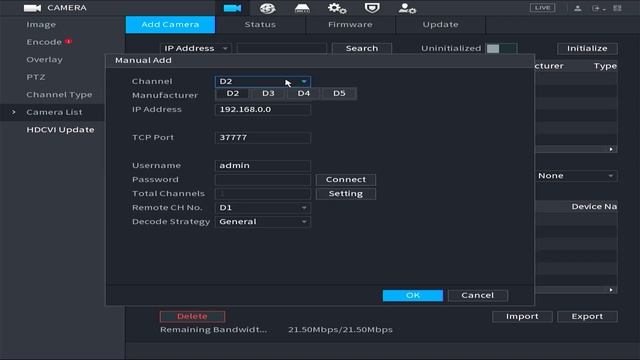
Task: Open the Network globe icon in top bar
Action: (x=267, y=8)
